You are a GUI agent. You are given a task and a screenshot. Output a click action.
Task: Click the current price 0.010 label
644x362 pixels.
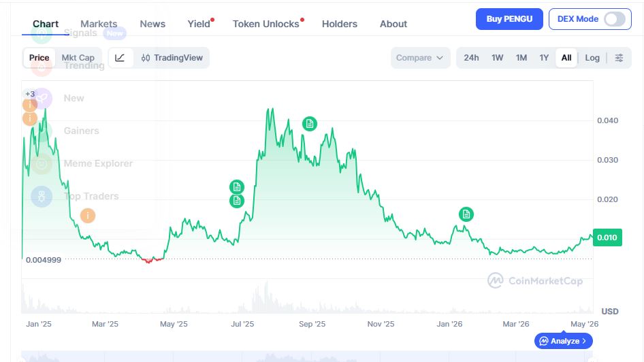pos(607,237)
